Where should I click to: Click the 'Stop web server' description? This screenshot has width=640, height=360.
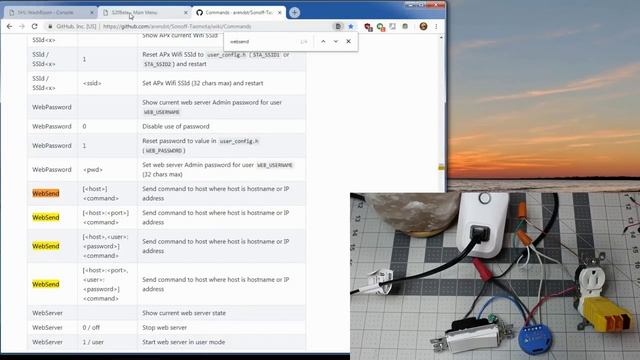164,328
